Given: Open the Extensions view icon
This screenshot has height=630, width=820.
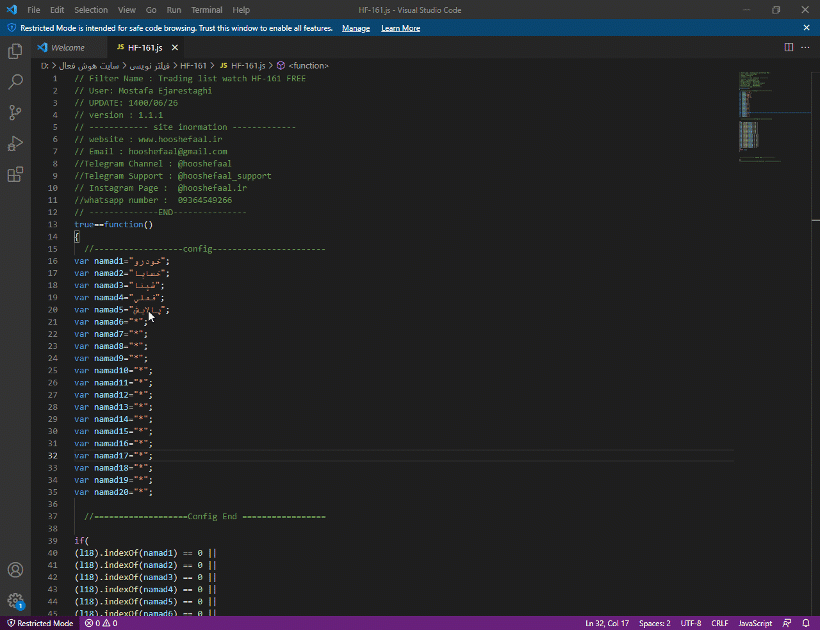Looking at the screenshot, I should pyautogui.click(x=15, y=175).
